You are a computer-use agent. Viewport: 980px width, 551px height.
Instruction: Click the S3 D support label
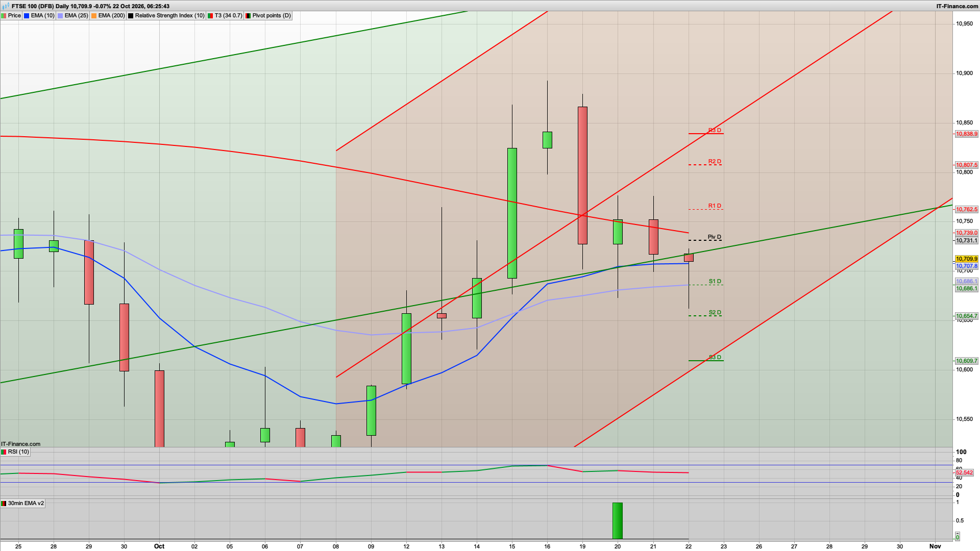tap(715, 357)
